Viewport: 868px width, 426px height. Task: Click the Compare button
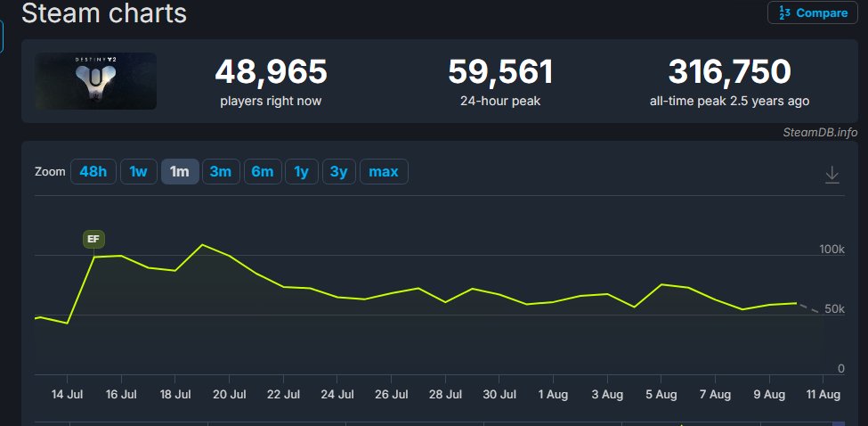coord(813,12)
